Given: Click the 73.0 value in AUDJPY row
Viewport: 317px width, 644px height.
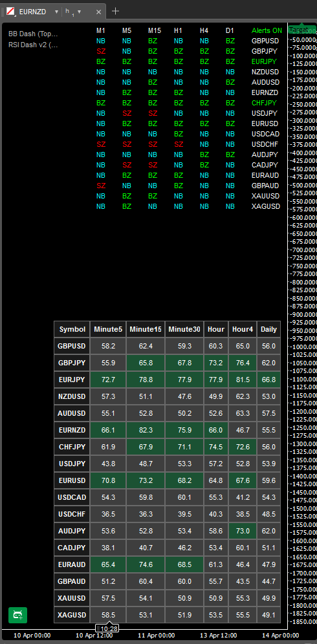Looking at the screenshot, I should point(243,531).
